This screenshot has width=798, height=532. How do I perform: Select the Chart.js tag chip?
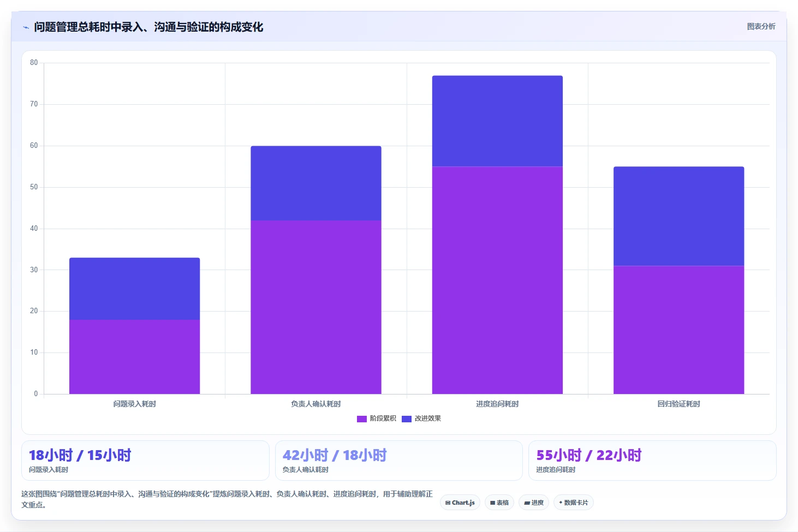460,503
